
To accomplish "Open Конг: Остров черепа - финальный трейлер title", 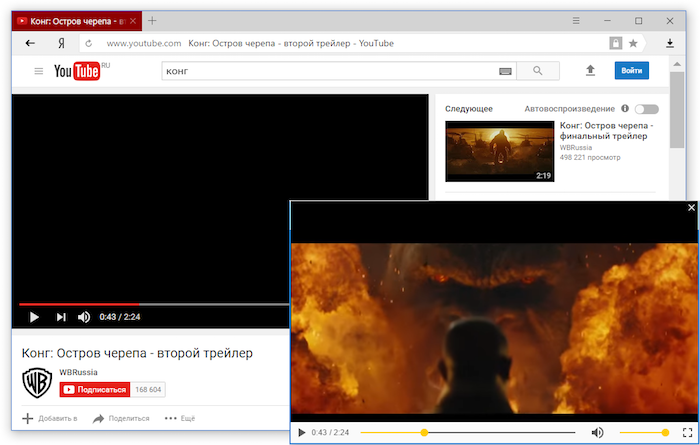I will point(606,131).
